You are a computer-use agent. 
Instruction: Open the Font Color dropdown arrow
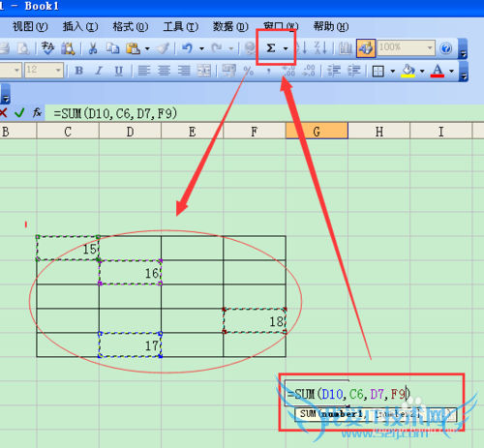click(451, 71)
